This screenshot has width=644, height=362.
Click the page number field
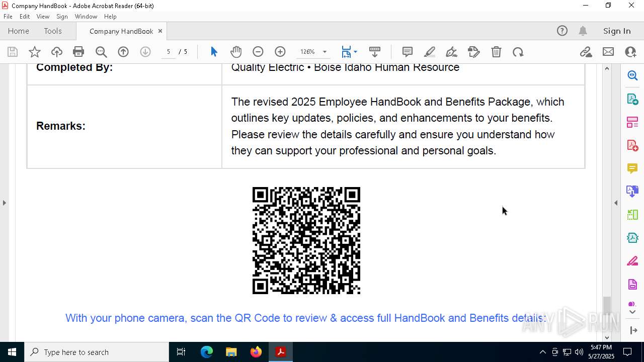pos(169,52)
